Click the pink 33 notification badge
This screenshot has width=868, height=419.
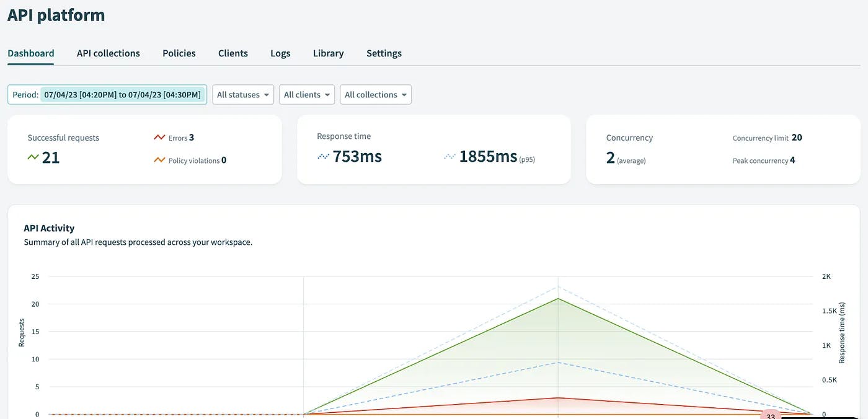coord(771,416)
